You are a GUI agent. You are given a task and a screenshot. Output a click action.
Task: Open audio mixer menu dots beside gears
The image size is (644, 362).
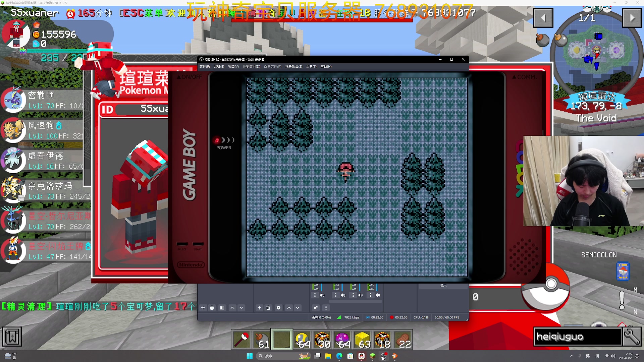pos(326,308)
